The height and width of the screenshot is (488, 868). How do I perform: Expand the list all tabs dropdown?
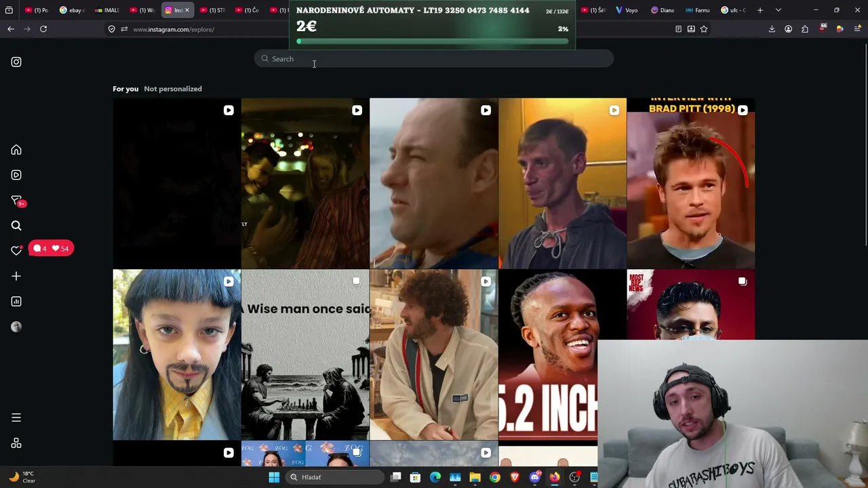tap(778, 10)
